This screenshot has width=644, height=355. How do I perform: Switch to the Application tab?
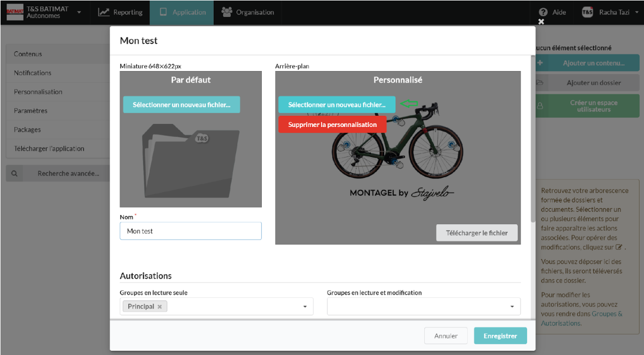[182, 12]
